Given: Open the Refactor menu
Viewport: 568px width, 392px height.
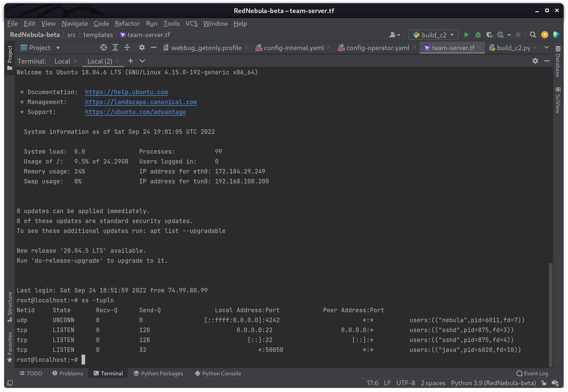Looking at the screenshot, I should [x=127, y=24].
